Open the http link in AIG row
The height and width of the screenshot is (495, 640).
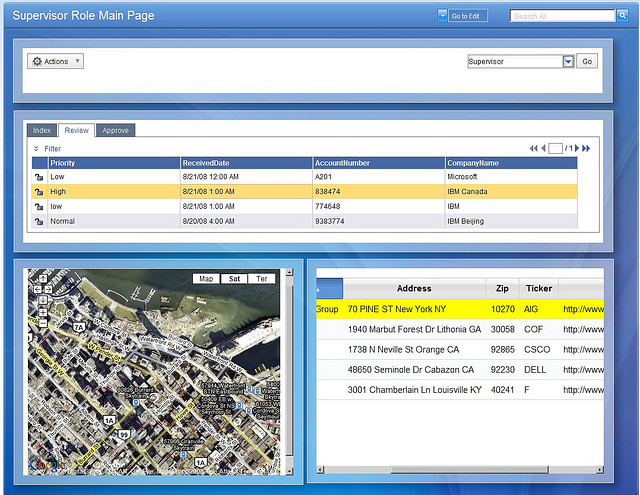(x=583, y=309)
